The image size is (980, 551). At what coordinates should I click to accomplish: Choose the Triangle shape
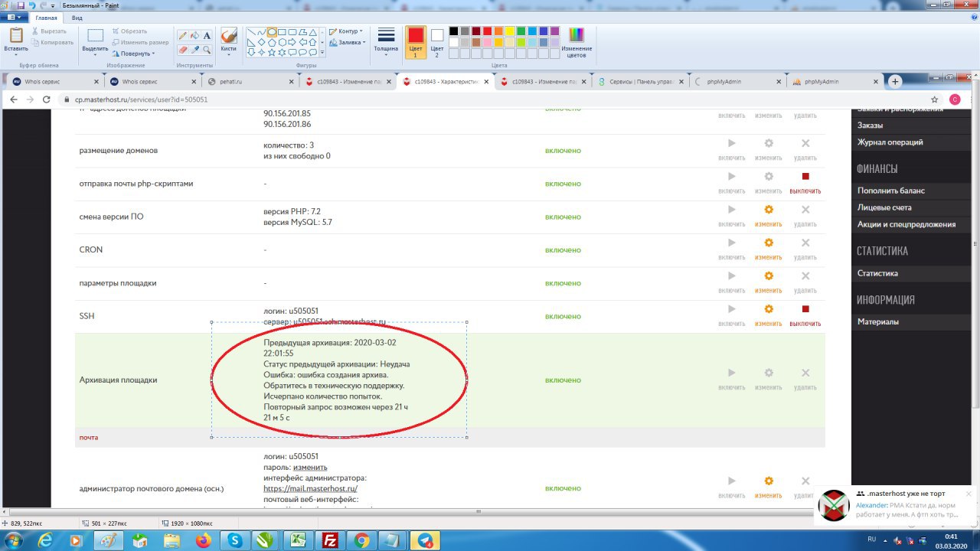point(312,32)
